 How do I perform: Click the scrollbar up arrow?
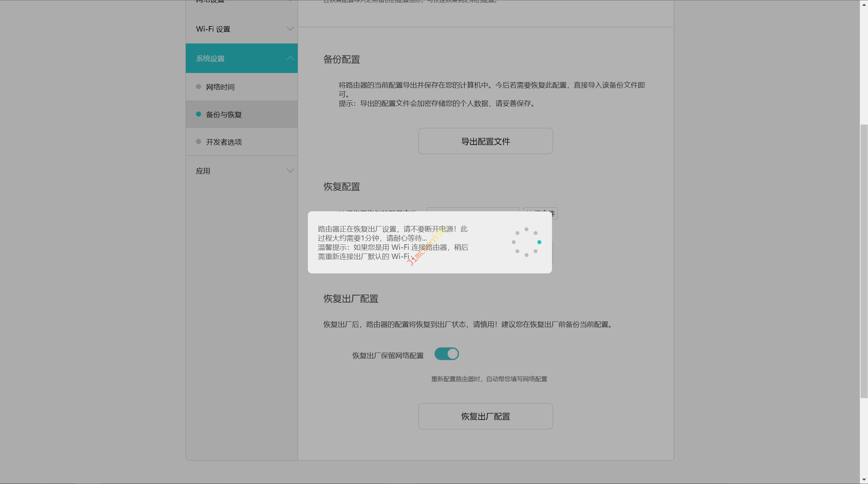[864, 4]
